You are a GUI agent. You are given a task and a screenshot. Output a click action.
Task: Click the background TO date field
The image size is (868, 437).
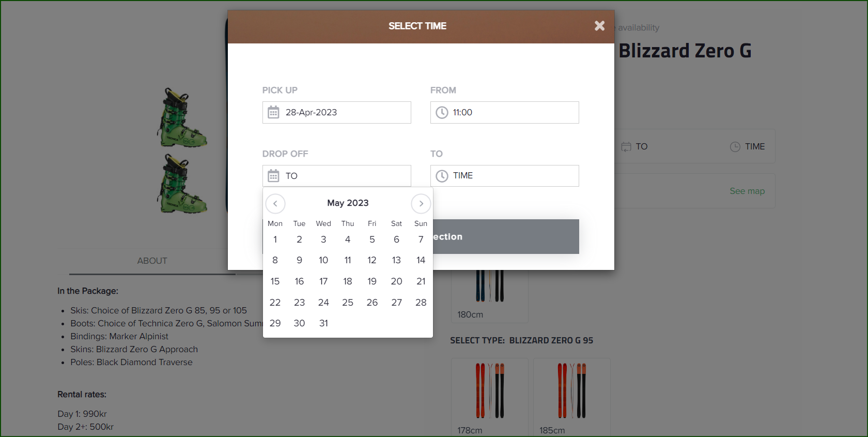[x=634, y=146]
